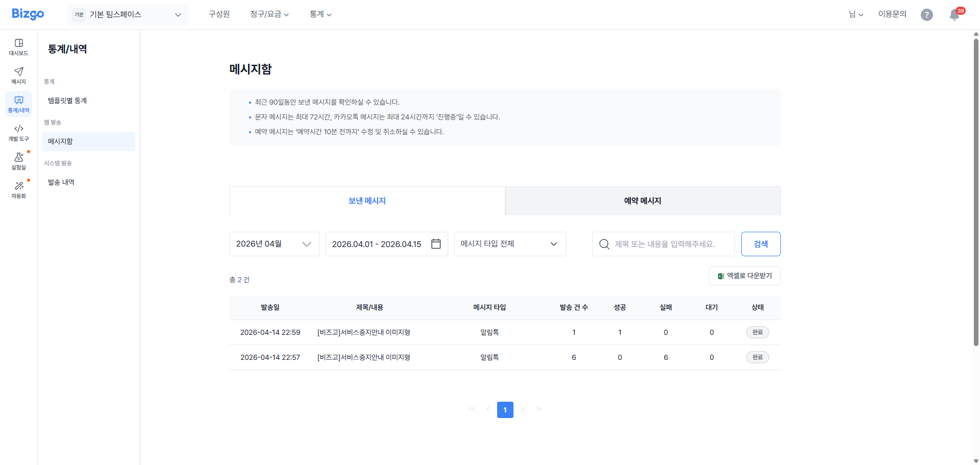Expand the 기본 팀스페이스 workspace dropdown
The height and width of the screenshot is (465, 980).
127,15
